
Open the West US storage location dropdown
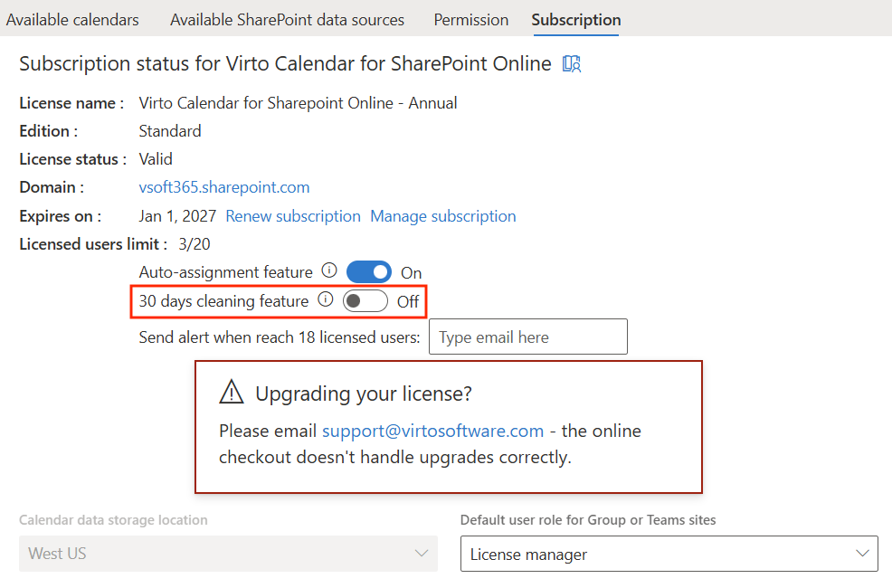click(x=228, y=554)
